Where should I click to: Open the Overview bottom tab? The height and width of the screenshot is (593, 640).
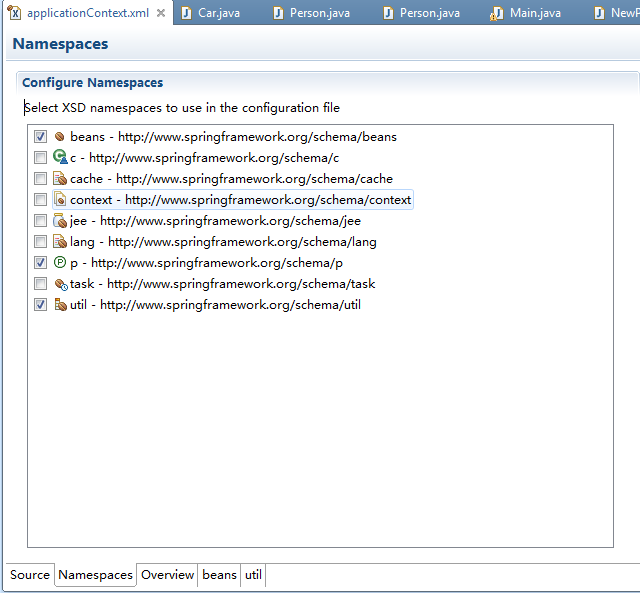pyautogui.click(x=167, y=575)
